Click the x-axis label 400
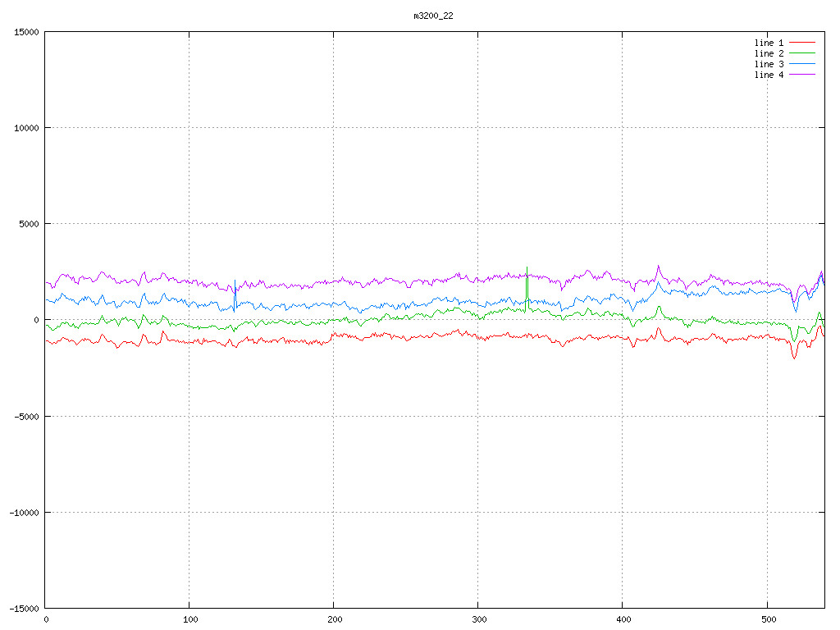This screenshot has width=840, height=630. 624,620
